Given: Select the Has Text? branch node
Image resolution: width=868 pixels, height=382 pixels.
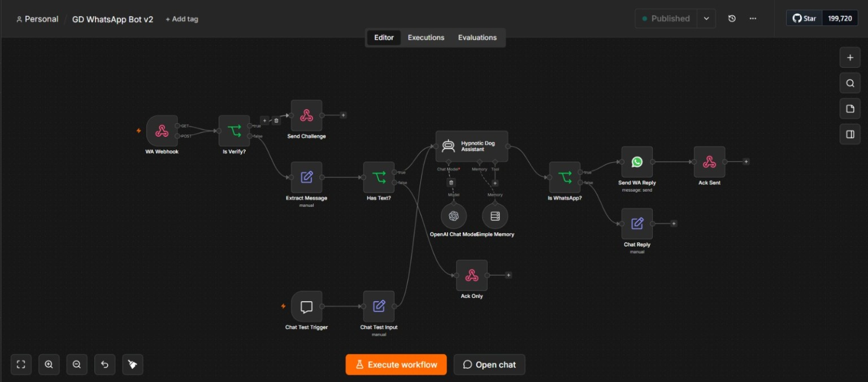Looking at the screenshot, I should (x=379, y=177).
